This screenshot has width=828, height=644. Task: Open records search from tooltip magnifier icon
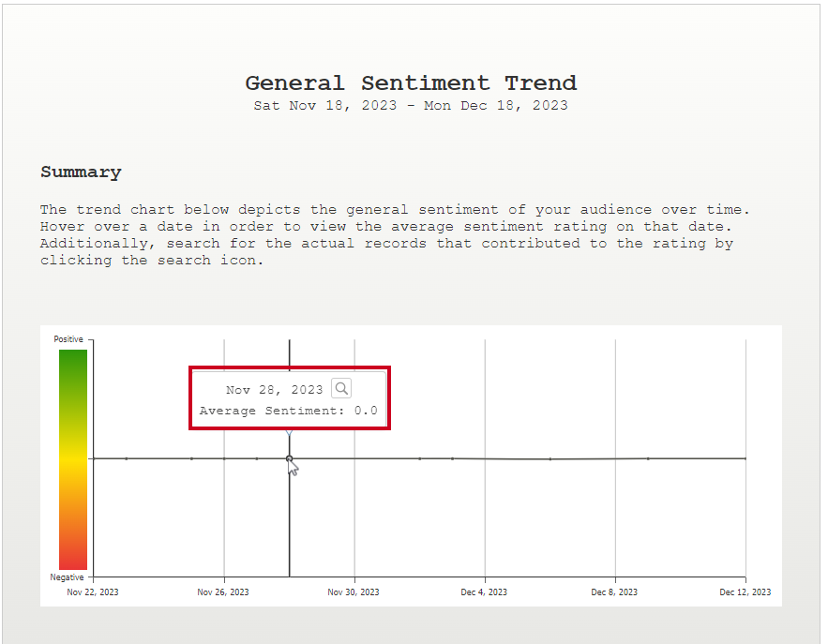[x=341, y=388]
